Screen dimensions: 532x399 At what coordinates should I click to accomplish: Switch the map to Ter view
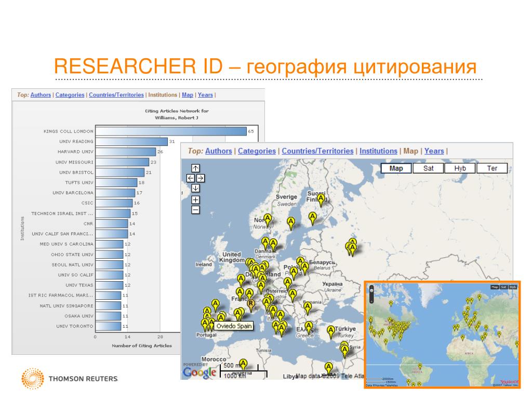click(492, 168)
